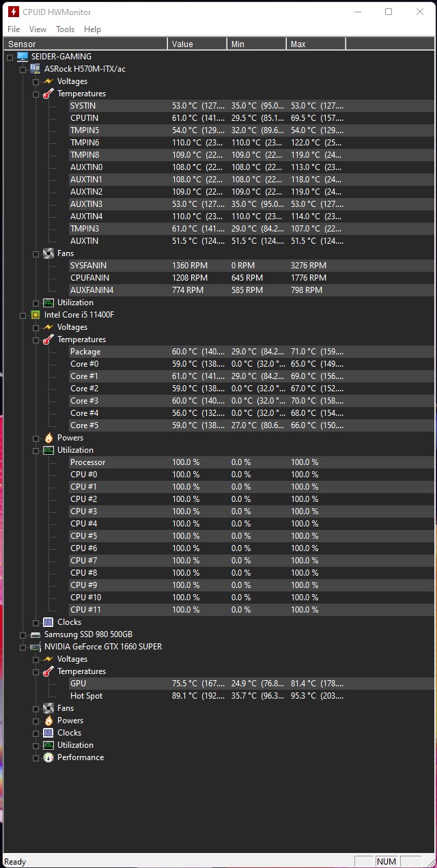Click the ASRock Voltages lightning icon
This screenshot has height=868, width=437.
48,81
